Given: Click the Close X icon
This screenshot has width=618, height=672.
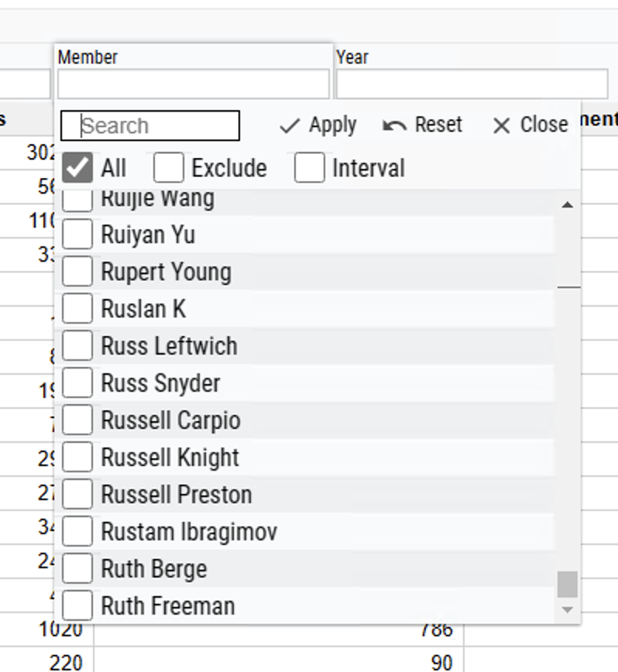Looking at the screenshot, I should pos(501,125).
